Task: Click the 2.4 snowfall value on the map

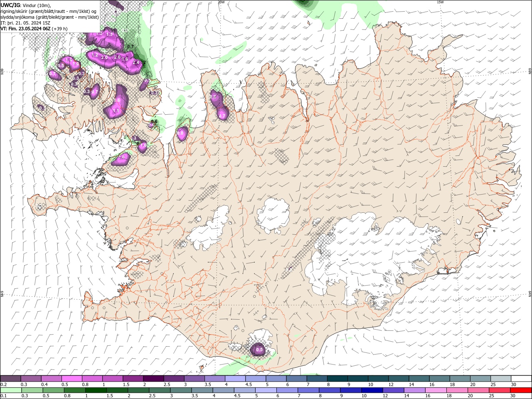Action: pyautogui.click(x=135, y=63)
